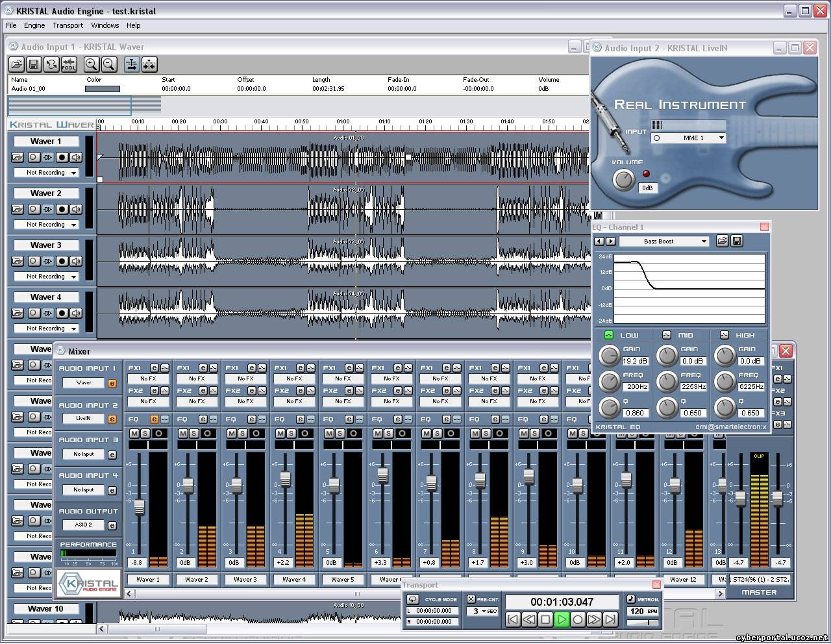Click the Audio 01_00 color swatch
Viewport: 831px width, 644px height.
[103, 89]
